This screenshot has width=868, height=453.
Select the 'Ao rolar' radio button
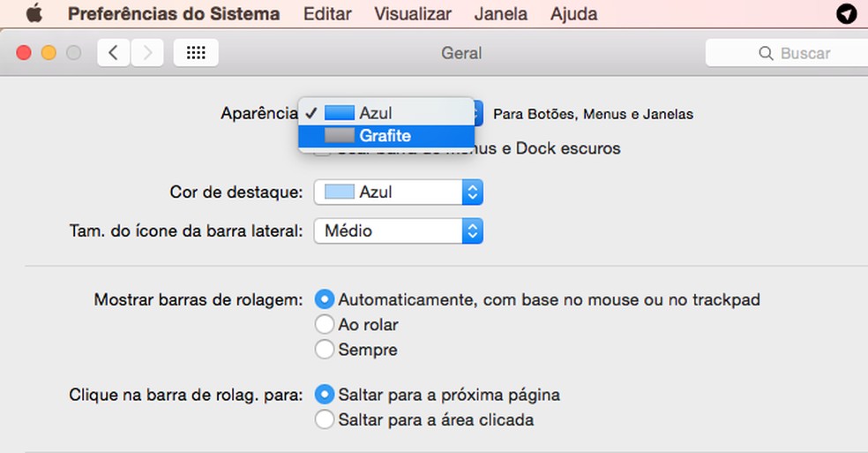tap(325, 325)
